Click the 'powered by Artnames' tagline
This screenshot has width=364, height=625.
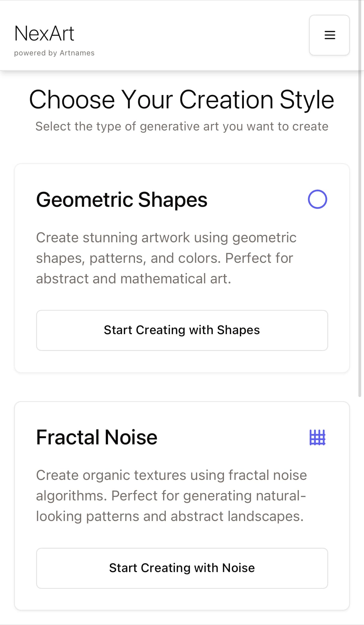click(54, 53)
